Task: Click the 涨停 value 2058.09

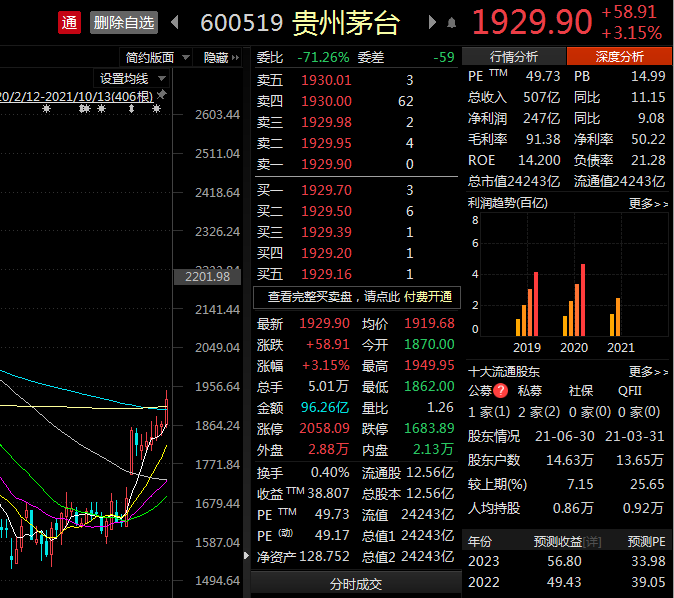Action: [325, 428]
